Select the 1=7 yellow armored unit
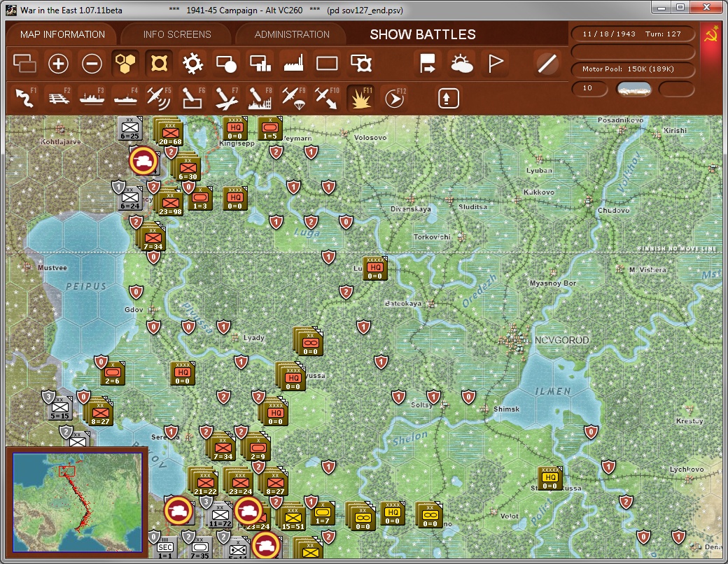728x564 pixels. [322, 513]
